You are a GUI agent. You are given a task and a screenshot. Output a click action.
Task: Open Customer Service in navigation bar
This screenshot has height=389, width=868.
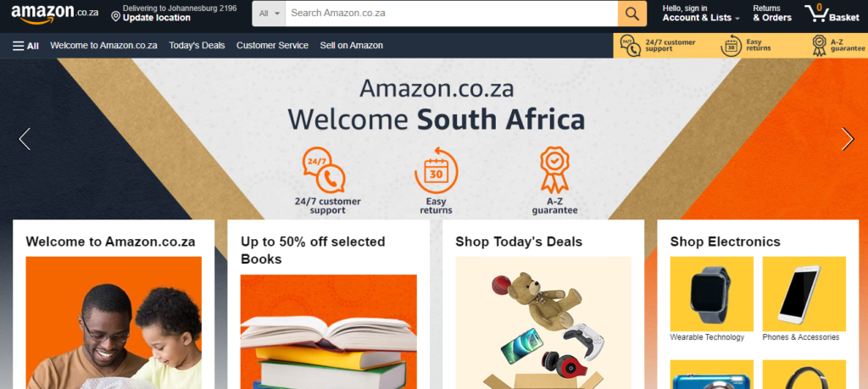[272, 46]
